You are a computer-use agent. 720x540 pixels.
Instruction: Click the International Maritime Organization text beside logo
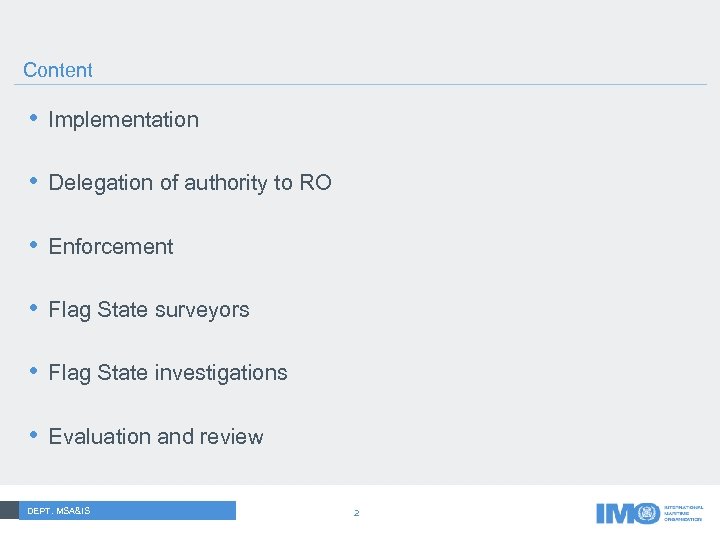click(x=683, y=513)
